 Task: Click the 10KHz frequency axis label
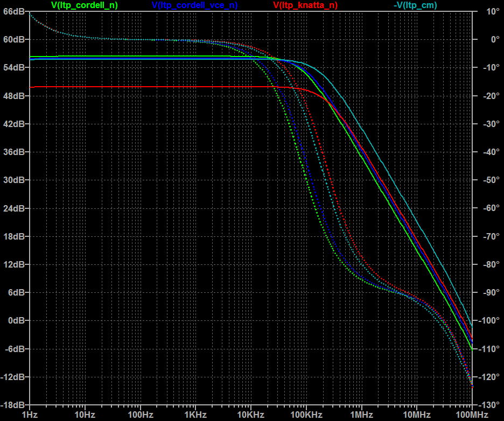pos(251,415)
